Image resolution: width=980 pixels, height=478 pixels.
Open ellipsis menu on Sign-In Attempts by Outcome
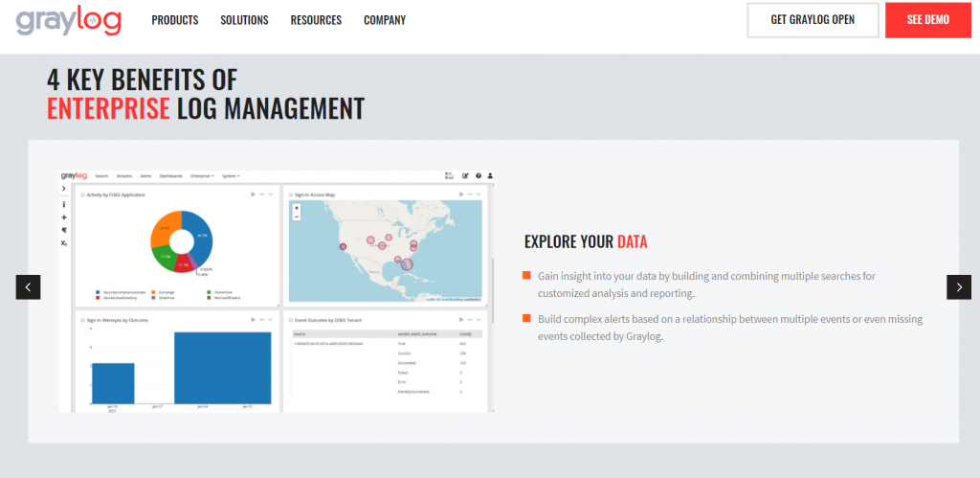(x=262, y=320)
